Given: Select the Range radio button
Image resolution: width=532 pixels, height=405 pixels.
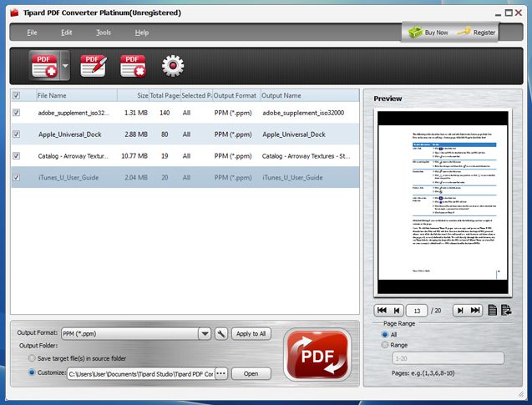Looking at the screenshot, I should [x=385, y=345].
